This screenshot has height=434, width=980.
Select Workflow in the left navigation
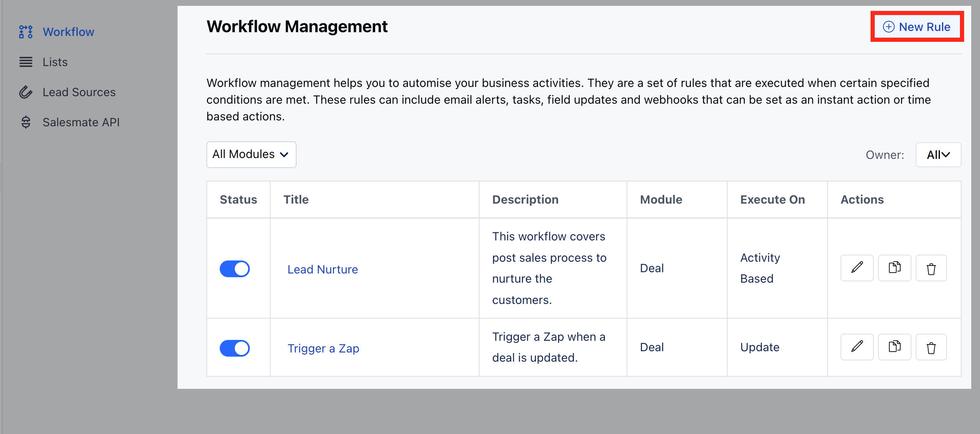click(68, 31)
